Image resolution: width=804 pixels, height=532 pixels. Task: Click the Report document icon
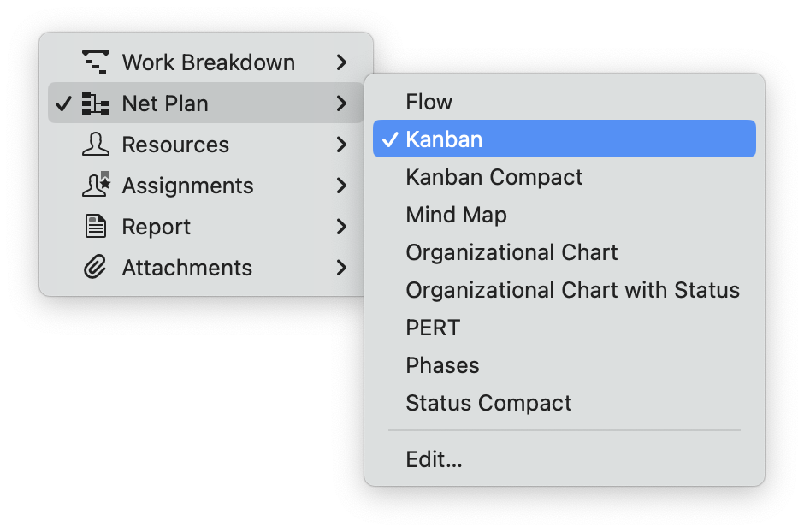pyautogui.click(x=96, y=226)
